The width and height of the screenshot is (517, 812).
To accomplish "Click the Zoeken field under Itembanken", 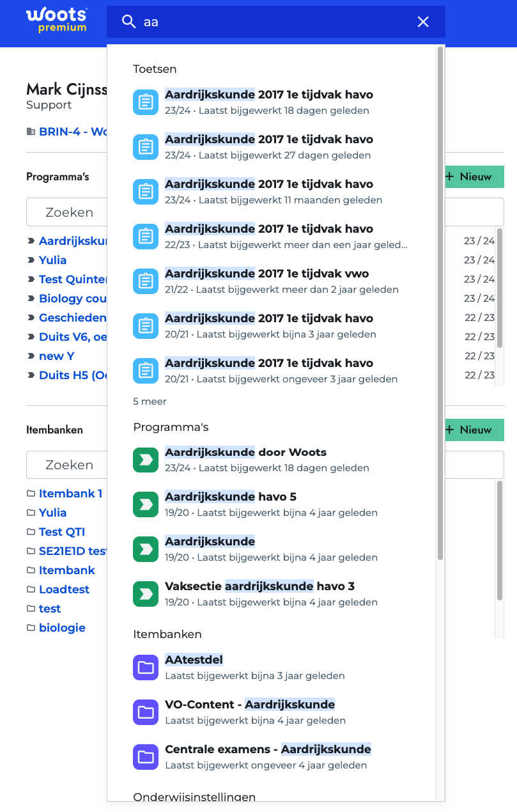I will point(67,465).
